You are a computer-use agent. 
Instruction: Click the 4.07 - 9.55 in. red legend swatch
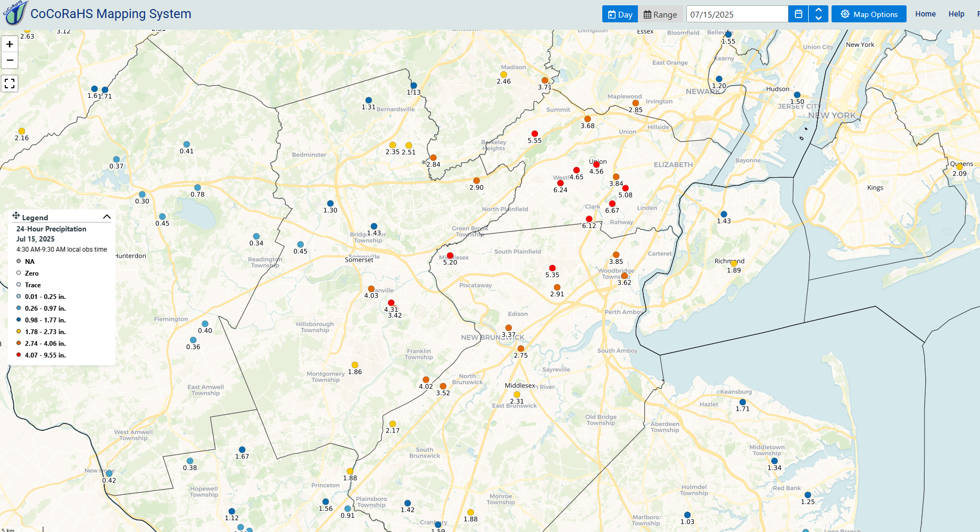click(x=19, y=355)
